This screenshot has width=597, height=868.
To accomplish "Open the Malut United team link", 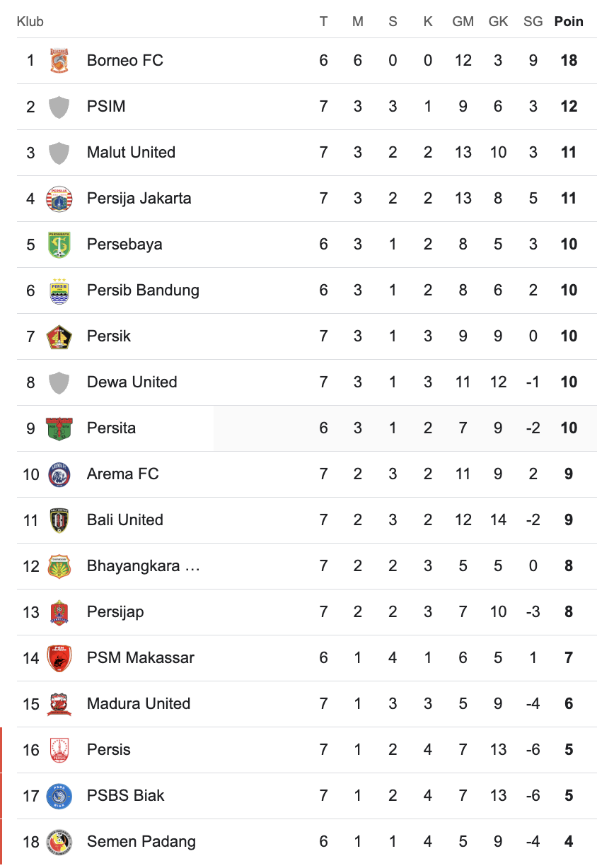I will (131, 152).
